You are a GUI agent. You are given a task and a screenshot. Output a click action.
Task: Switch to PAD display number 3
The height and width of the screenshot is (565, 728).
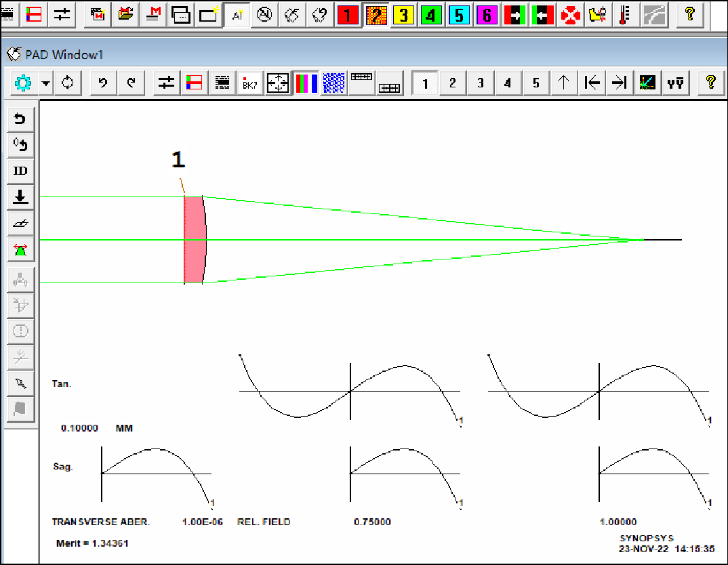pos(481,83)
